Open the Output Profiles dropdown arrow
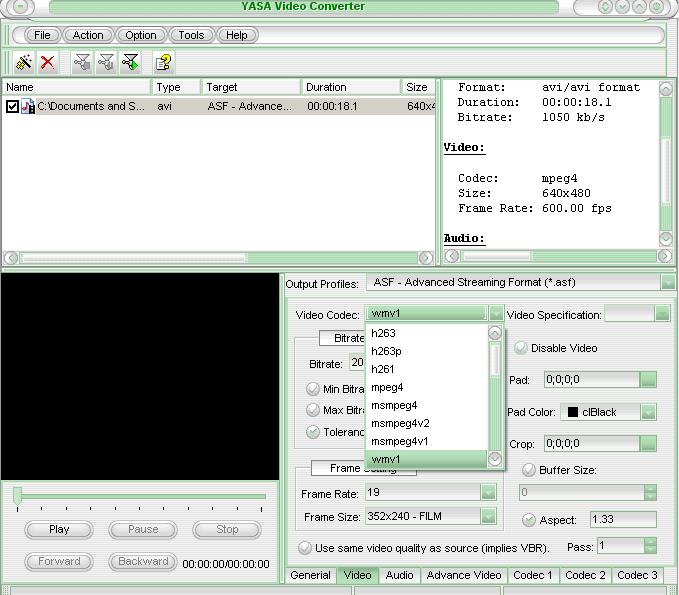The width and height of the screenshot is (679, 595). [x=668, y=283]
